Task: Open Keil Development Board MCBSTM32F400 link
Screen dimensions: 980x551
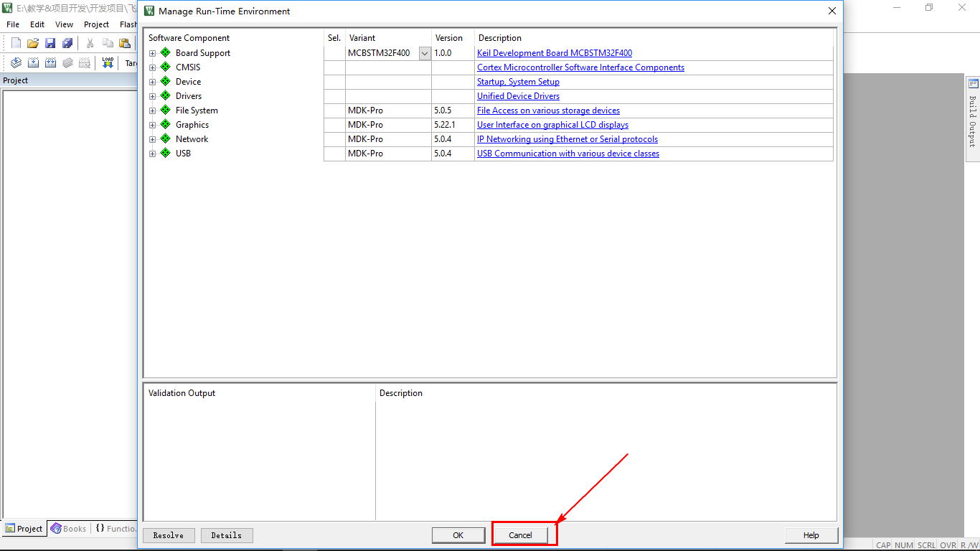Action: click(x=555, y=53)
